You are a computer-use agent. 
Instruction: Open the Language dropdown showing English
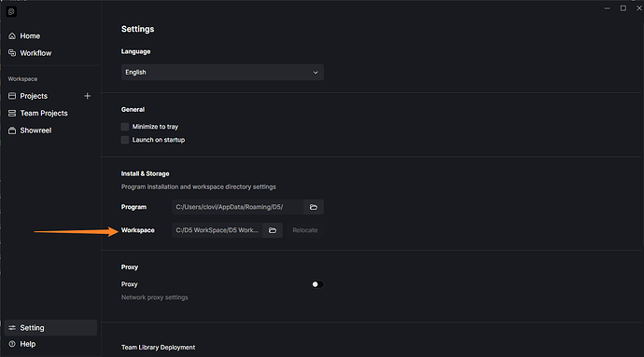pos(222,72)
